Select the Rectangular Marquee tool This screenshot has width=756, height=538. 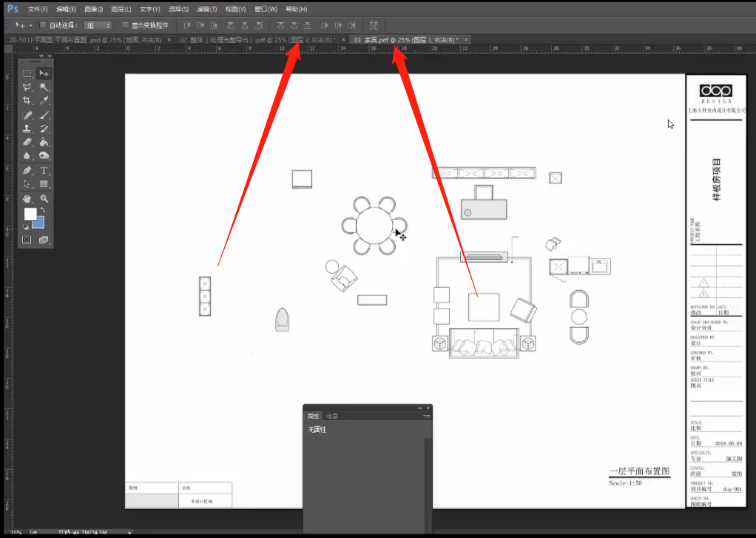(x=27, y=73)
